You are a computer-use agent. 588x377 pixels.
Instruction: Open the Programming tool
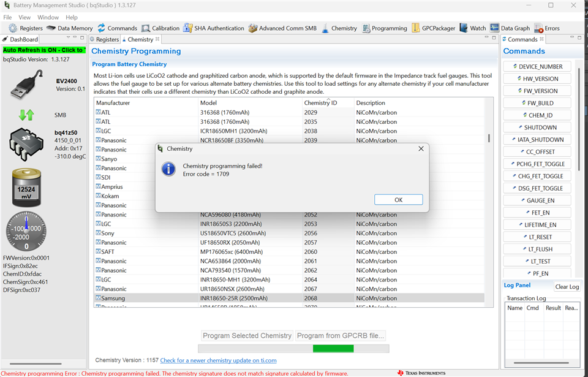[x=385, y=28]
